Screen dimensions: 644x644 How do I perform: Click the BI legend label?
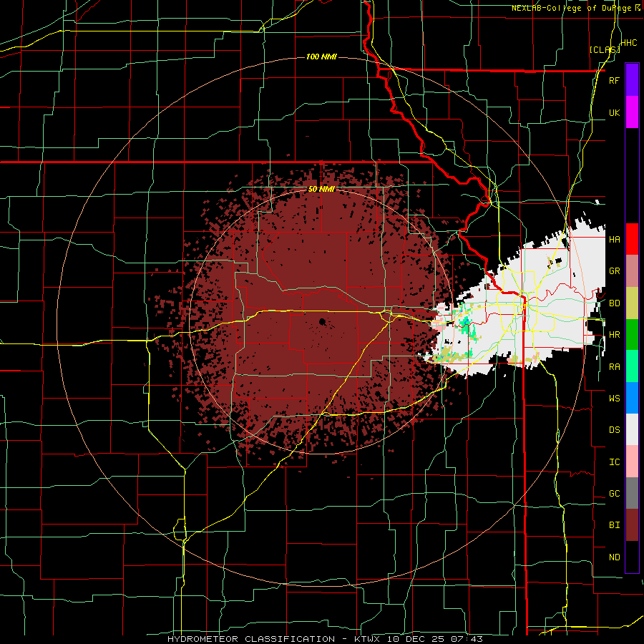click(614, 525)
